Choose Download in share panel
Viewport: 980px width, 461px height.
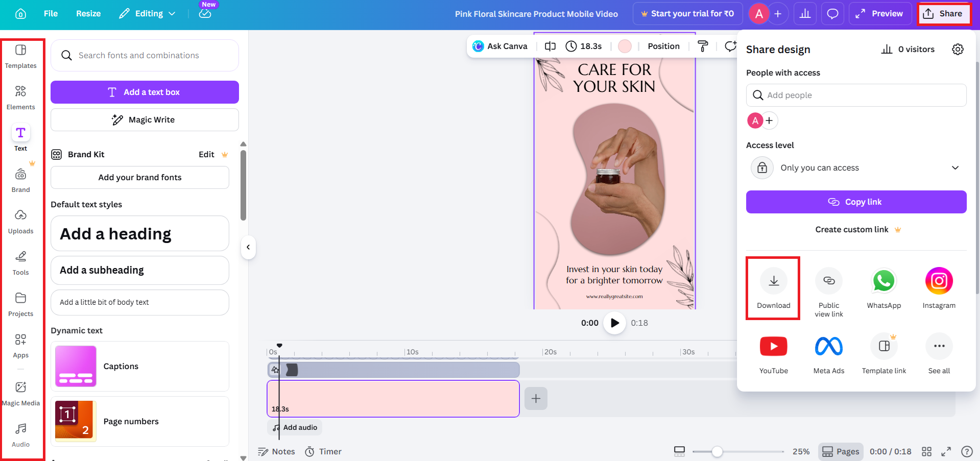click(774, 288)
